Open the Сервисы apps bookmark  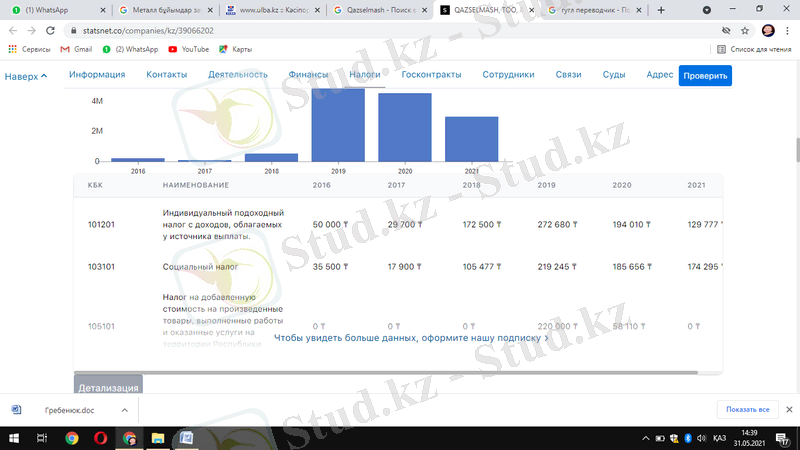click(x=29, y=49)
